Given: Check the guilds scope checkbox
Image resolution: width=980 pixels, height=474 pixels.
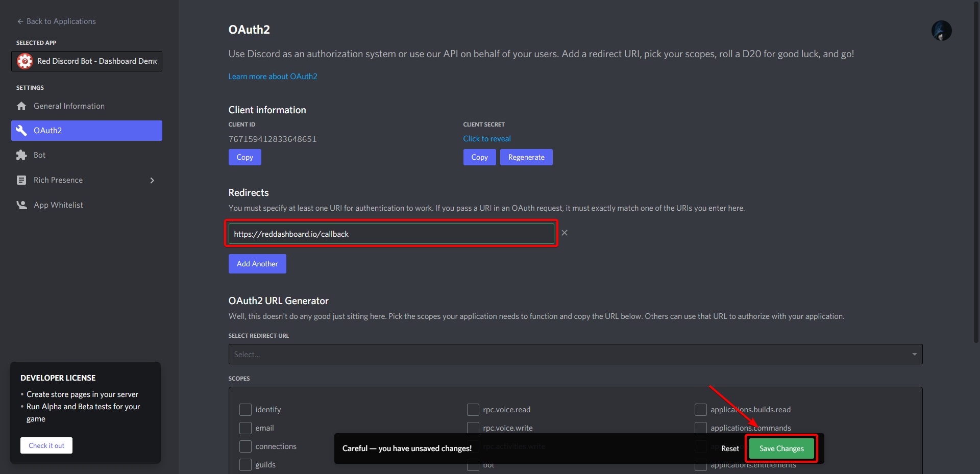Looking at the screenshot, I should (246, 465).
